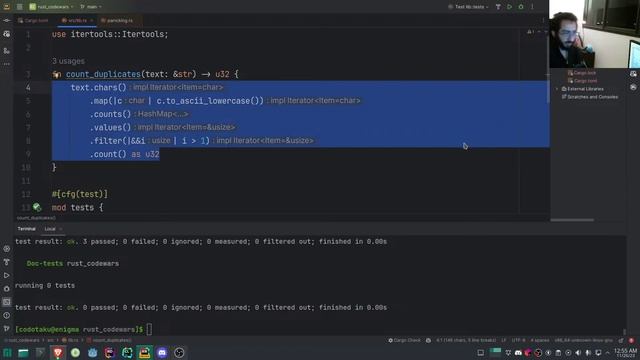Run tests via the gutter icon at mod tests

(x=37, y=207)
